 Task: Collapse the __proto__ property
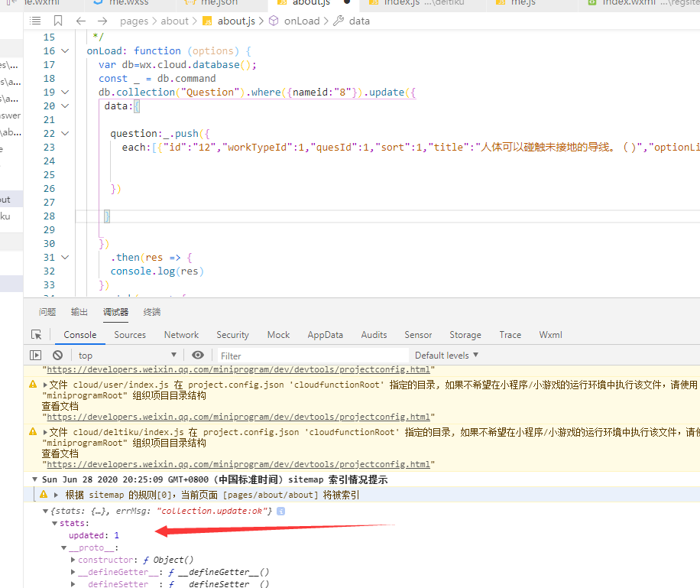click(x=64, y=547)
